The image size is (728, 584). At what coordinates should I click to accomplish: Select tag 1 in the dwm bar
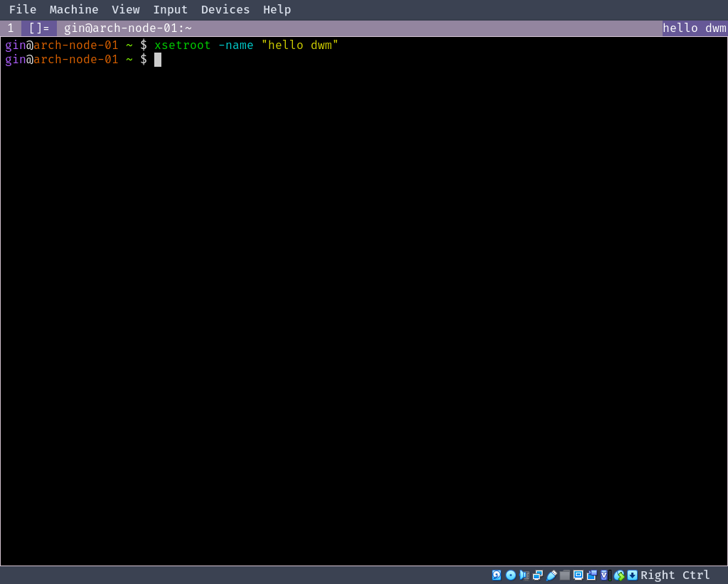point(10,28)
